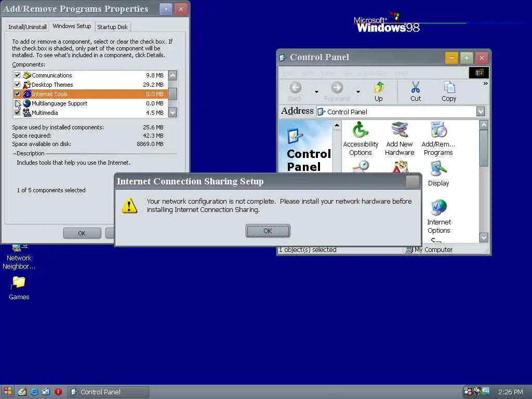Viewport: 532px width, 399px height.
Task: Click the 2:26 PM taskbar clock
Action: [511, 392]
